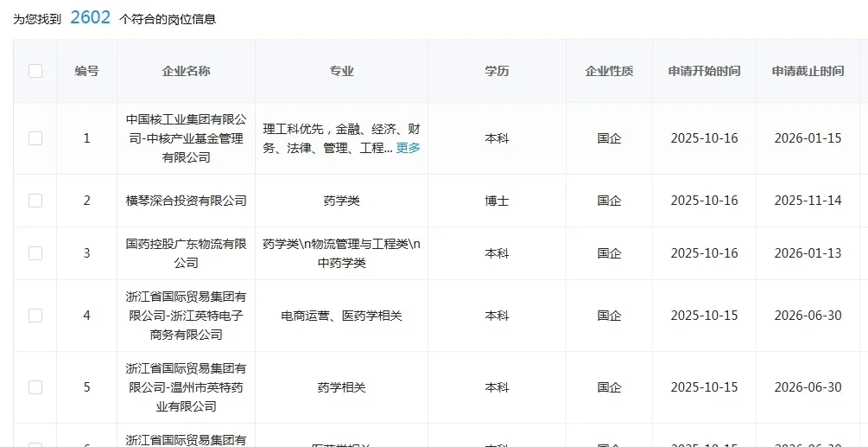Tick the select-all checkbox in table header
Image resolution: width=868 pixels, height=447 pixels.
(x=35, y=71)
